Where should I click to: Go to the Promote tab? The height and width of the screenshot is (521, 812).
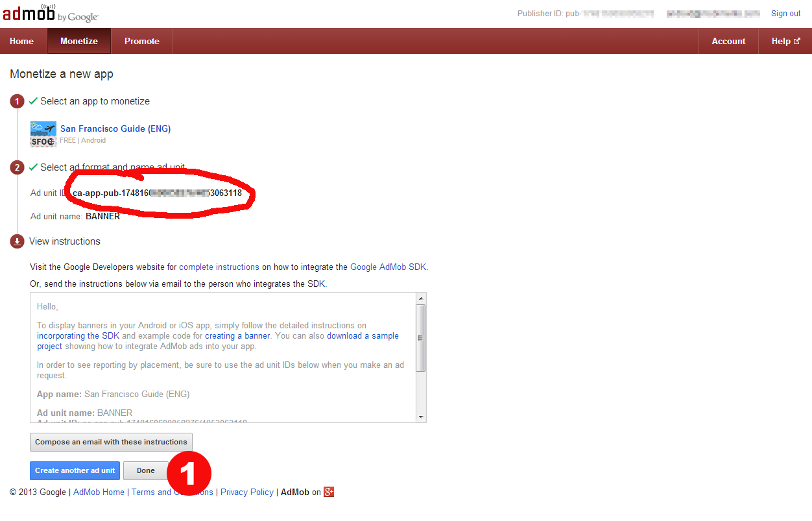coord(142,41)
